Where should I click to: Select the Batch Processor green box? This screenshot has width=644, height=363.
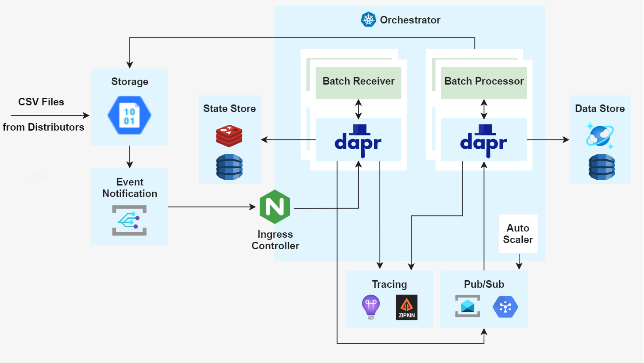(484, 83)
